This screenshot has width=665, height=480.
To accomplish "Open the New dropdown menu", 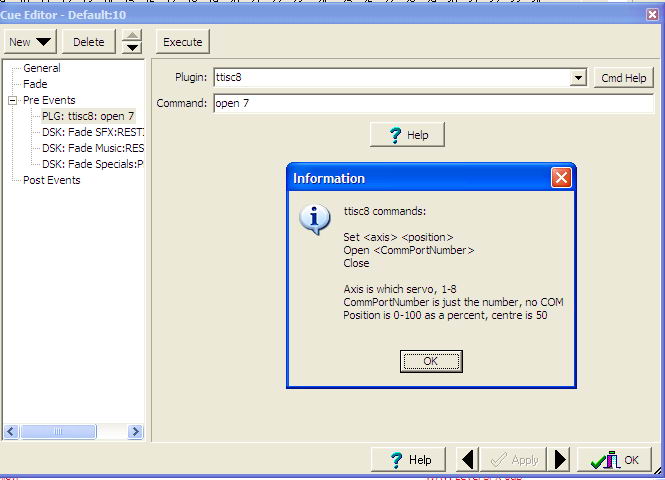I will (x=31, y=42).
